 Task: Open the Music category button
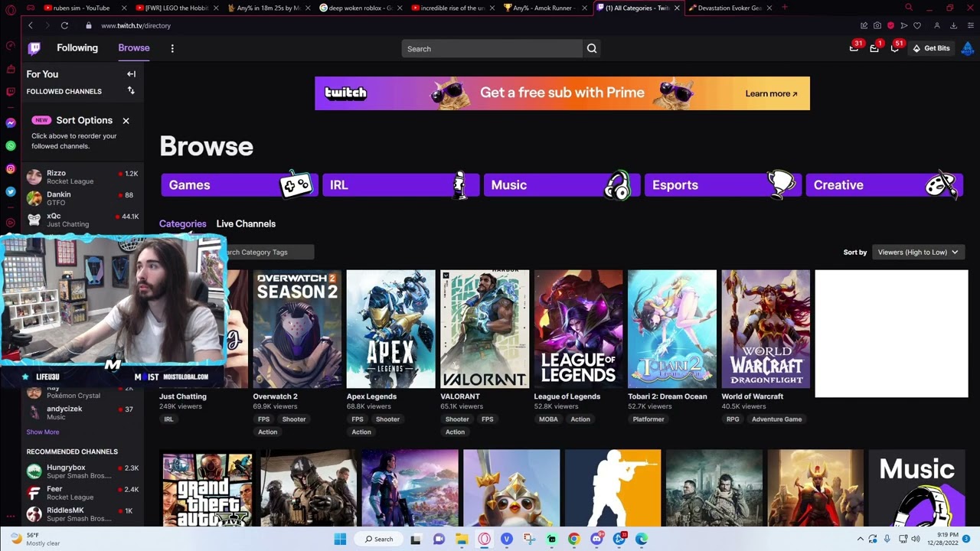point(562,185)
